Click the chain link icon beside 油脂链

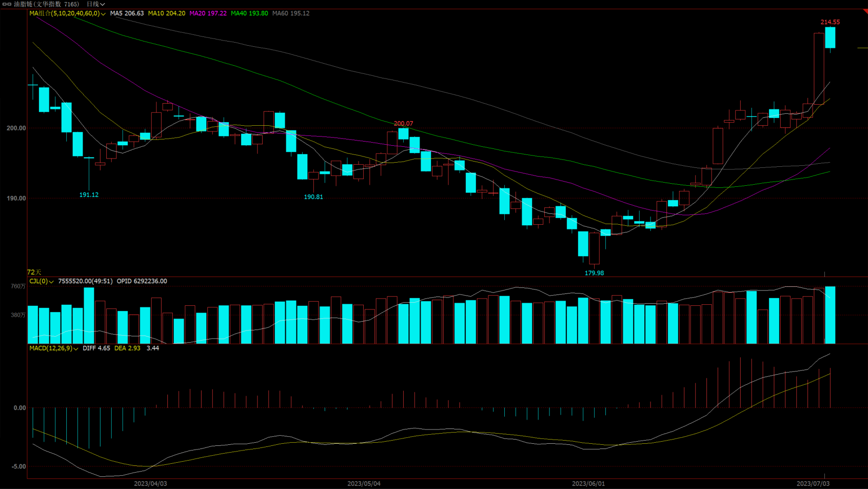[x=7, y=4]
